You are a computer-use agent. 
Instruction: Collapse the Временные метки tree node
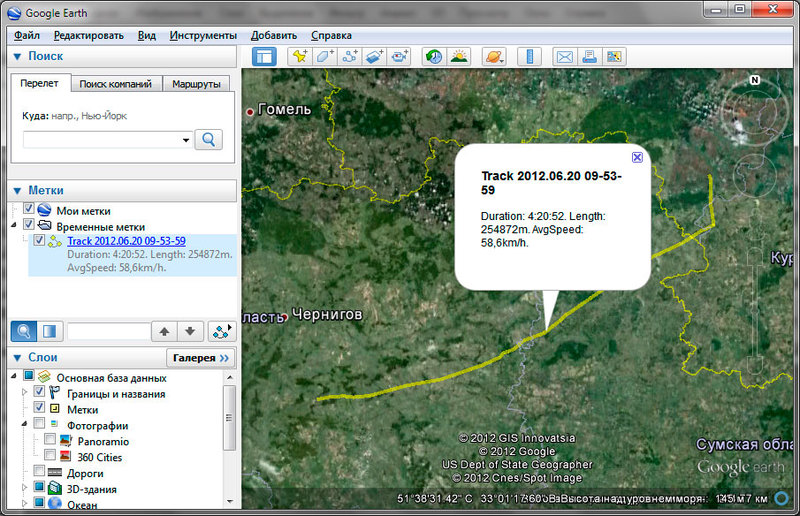(x=14, y=225)
